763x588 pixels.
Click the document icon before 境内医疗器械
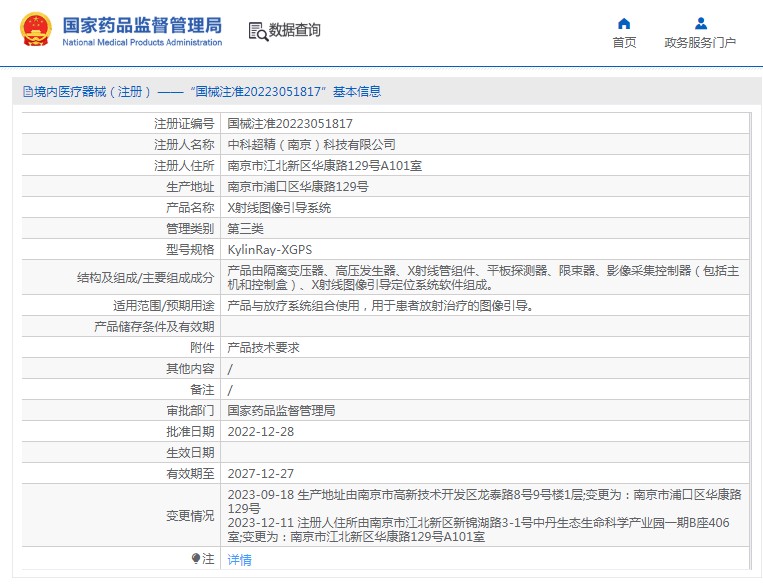pyautogui.click(x=28, y=92)
